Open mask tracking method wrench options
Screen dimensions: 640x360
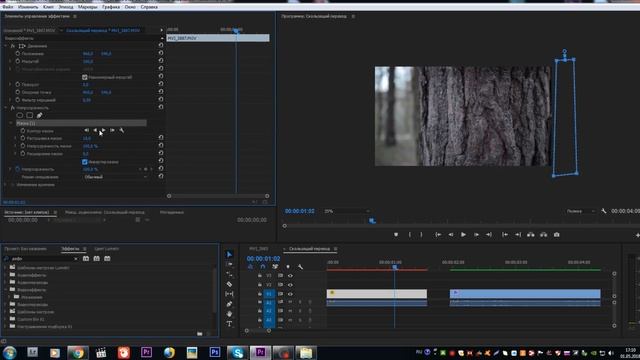point(122,130)
